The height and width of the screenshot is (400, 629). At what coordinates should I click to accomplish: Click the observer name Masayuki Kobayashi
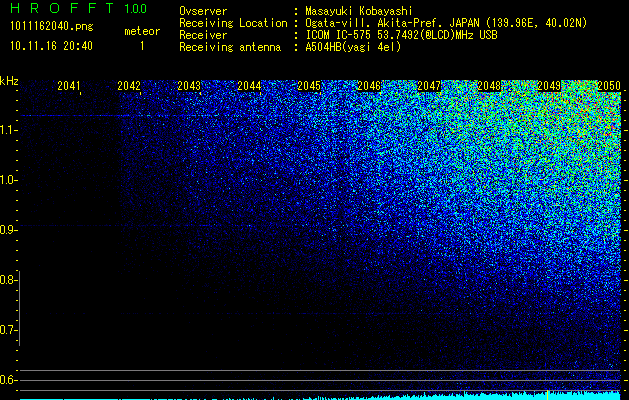359,11
